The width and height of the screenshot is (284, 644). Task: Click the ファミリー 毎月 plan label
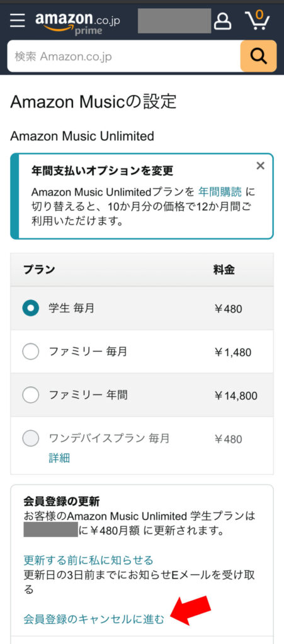point(88,352)
